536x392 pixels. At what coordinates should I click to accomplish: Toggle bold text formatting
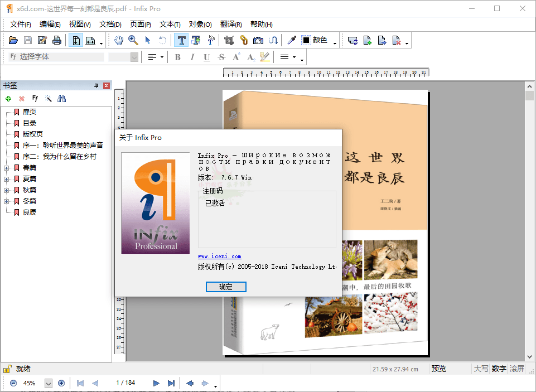coord(178,57)
